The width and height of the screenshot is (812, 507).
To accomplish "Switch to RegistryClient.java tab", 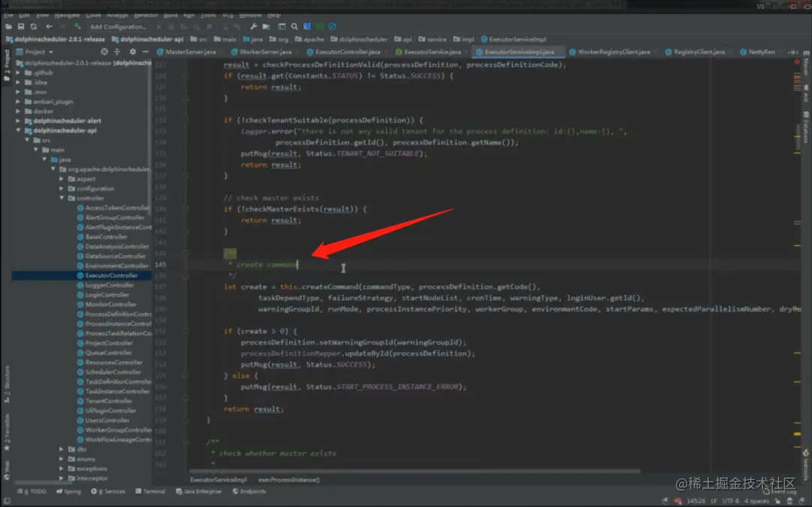I will 699,52.
